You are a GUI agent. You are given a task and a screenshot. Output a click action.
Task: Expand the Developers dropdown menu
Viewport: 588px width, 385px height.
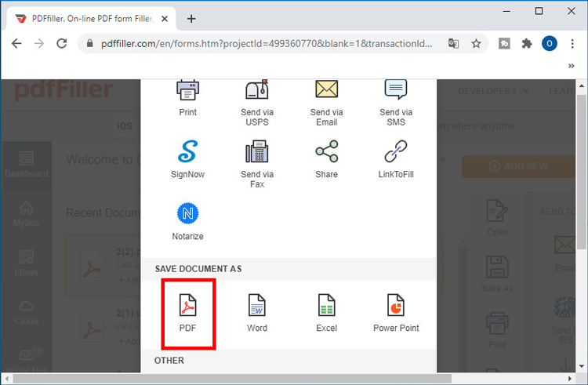[492, 92]
